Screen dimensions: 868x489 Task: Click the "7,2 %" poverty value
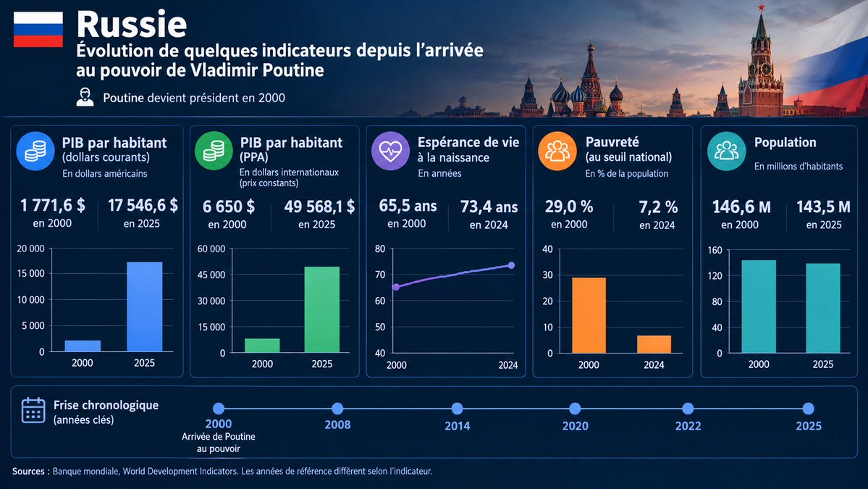pos(658,207)
